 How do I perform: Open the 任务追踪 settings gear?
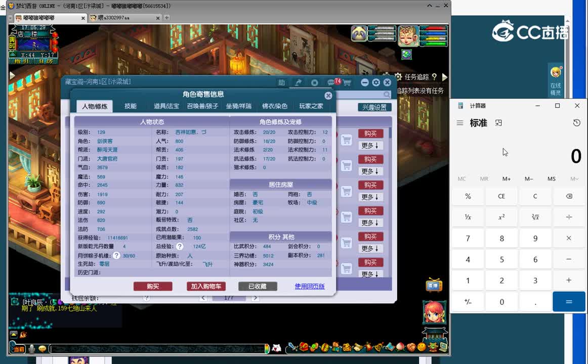(398, 77)
